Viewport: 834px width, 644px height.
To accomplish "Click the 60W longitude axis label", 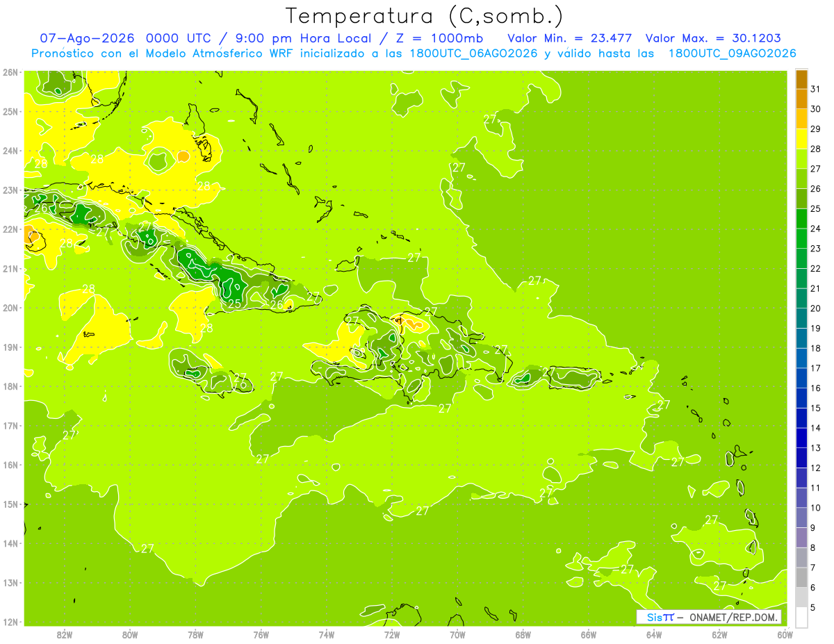I will (785, 635).
